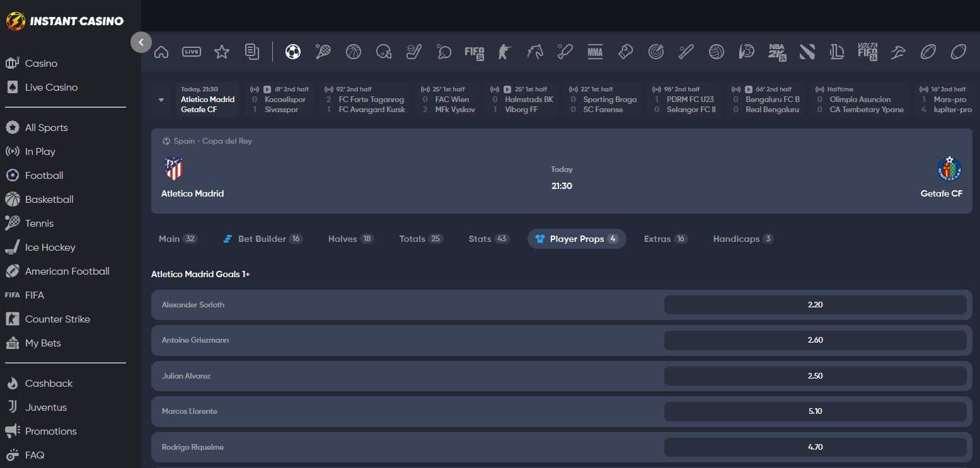Viewport: 980px width, 468px height.
Task: Pick Alexander Sorloth odds 2.20
Action: [x=815, y=305]
